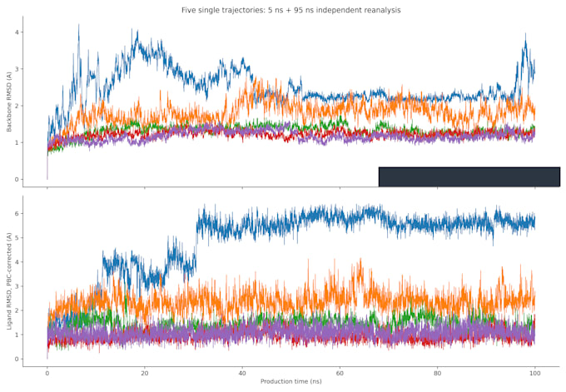Click x-axis tick label '40'
Screen dimensions: 566x392
tap(242, 373)
